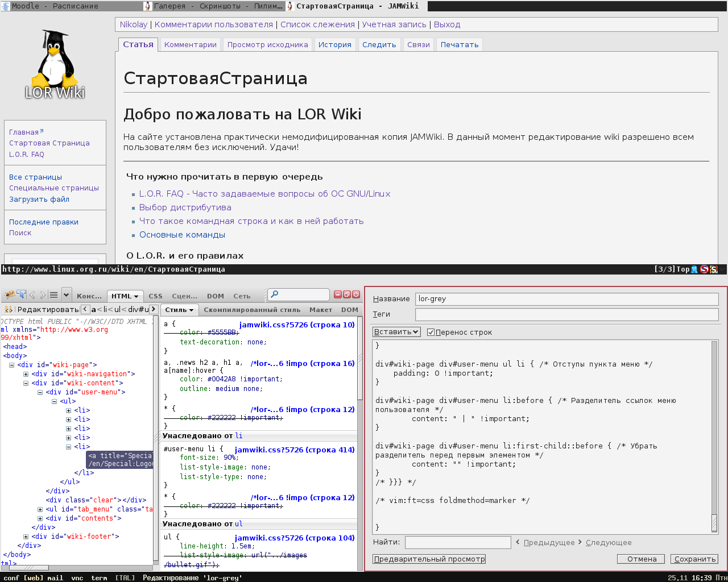Open the HTML panel options drop-down
This screenshot has height=582, width=728.
point(136,296)
